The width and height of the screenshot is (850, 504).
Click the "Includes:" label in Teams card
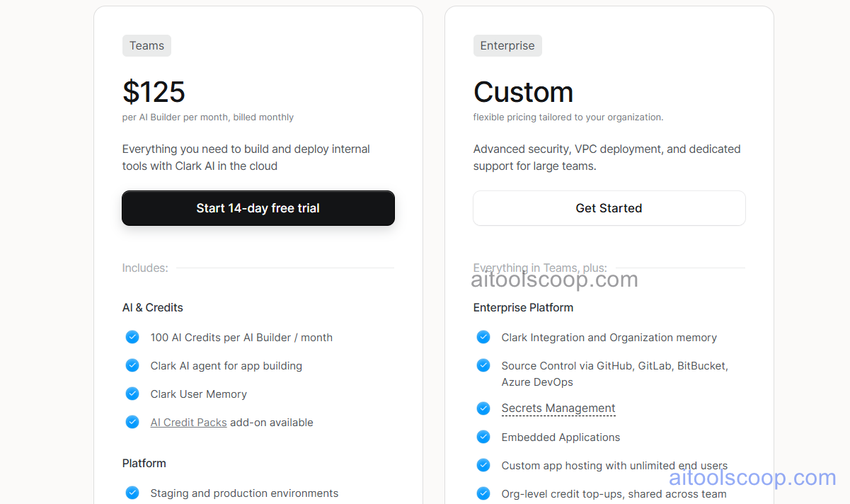click(145, 268)
